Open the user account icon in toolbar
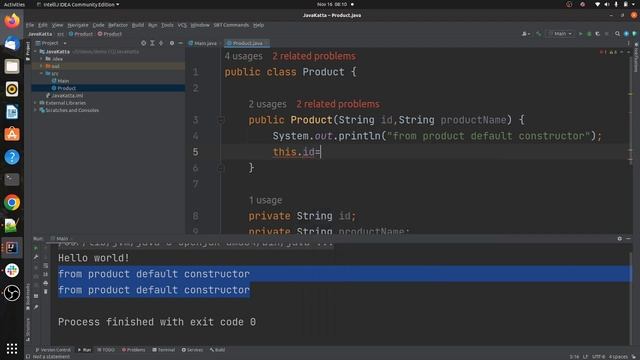The width and height of the screenshot is (640, 360). pyautogui.click(x=526, y=34)
